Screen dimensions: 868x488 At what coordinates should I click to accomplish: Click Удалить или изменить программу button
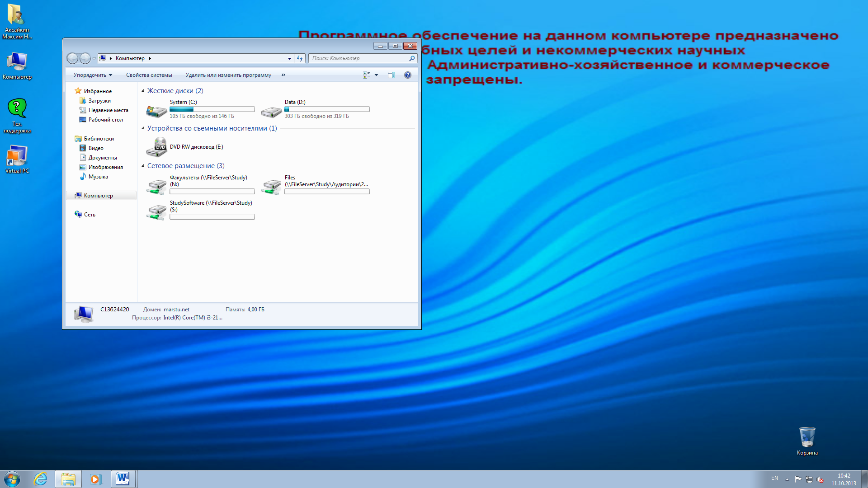pyautogui.click(x=228, y=75)
